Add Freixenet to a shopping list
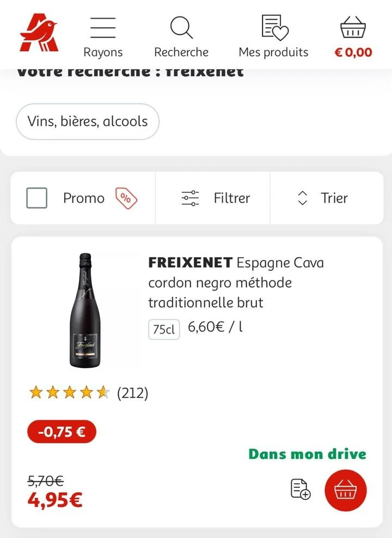The height and width of the screenshot is (538, 392). (299, 489)
